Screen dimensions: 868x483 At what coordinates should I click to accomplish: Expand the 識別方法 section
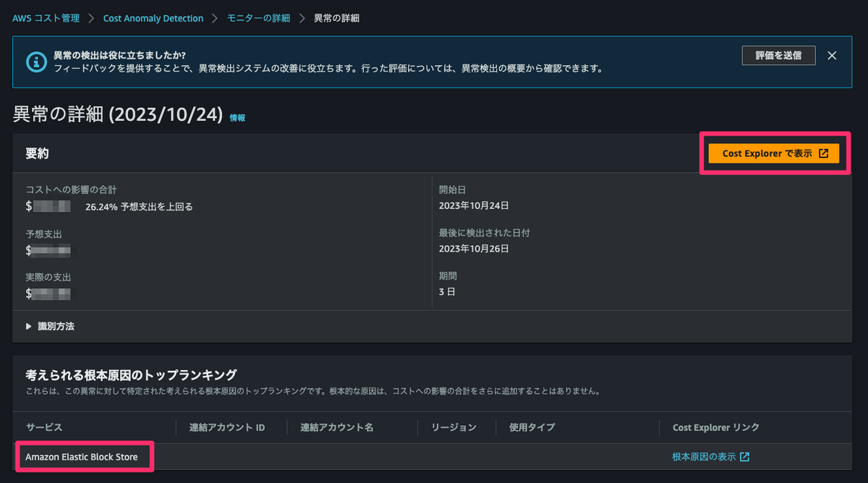(x=50, y=326)
